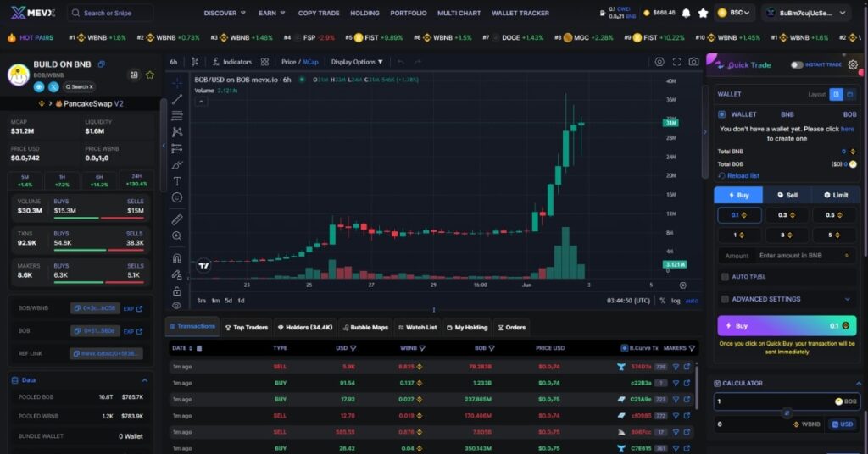Open the Earn dropdown menu
The height and width of the screenshot is (454, 868).
coord(272,13)
